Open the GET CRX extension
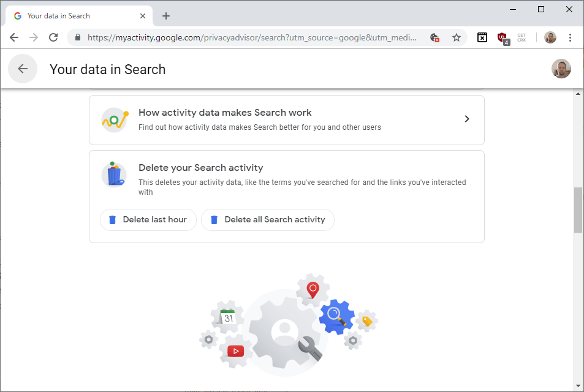Image resolution: width=584 pixels, height=392 pixels. point(521,37)
